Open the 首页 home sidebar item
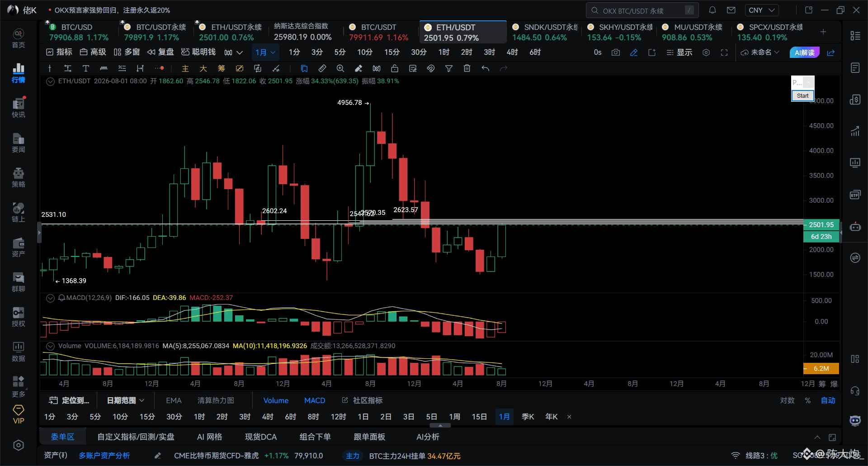The width and height of the screenshot is (868, 466). (19, 38)
